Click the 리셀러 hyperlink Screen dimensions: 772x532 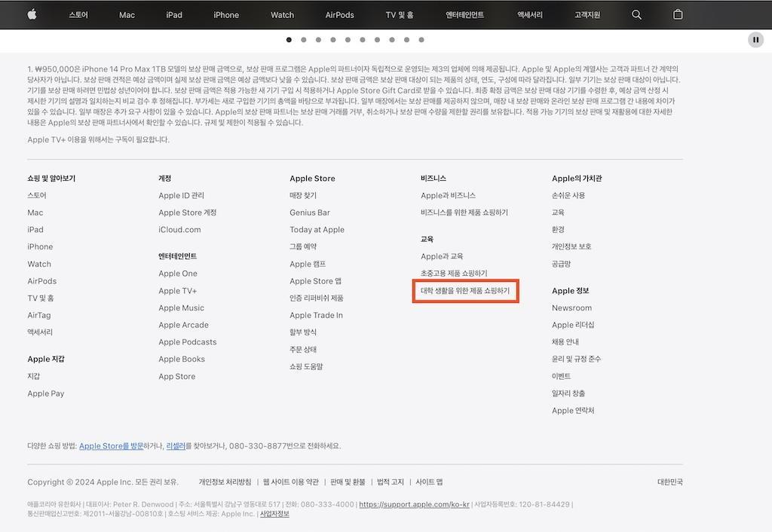176,446
